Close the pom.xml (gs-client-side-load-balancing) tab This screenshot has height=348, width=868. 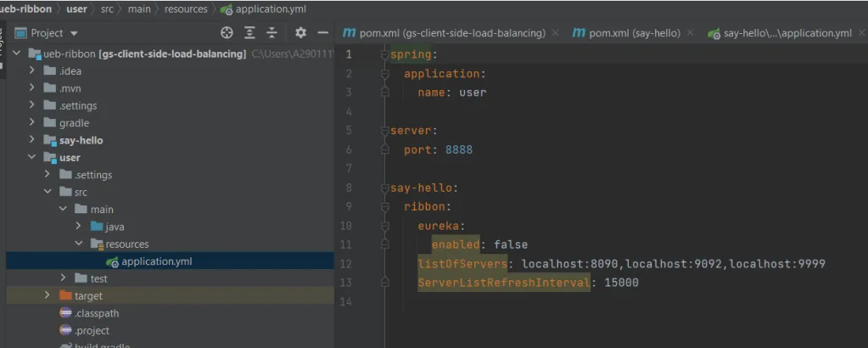(556, 33)
